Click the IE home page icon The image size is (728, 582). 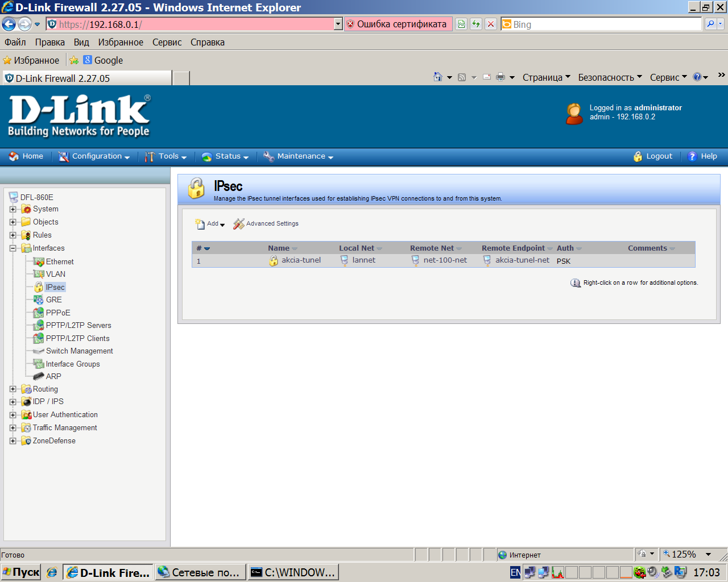[x=437, y=77]
